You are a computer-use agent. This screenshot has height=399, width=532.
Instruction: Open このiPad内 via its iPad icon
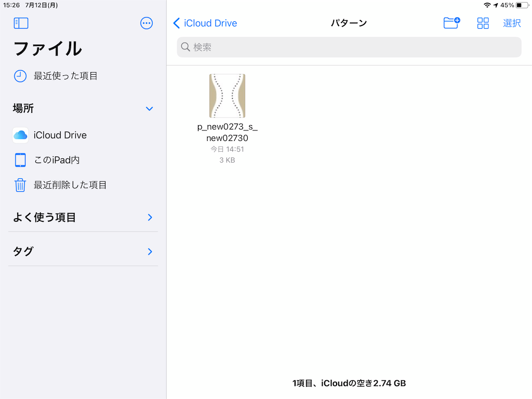point(20,160)
